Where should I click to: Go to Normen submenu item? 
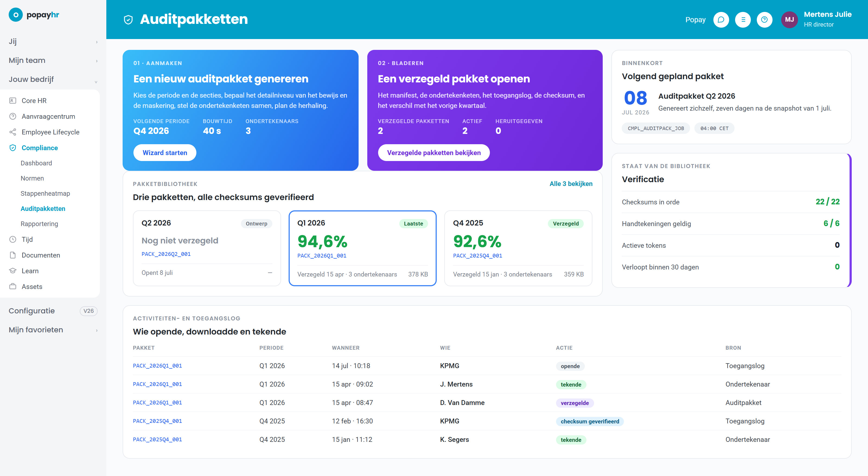tap(32, 178)
